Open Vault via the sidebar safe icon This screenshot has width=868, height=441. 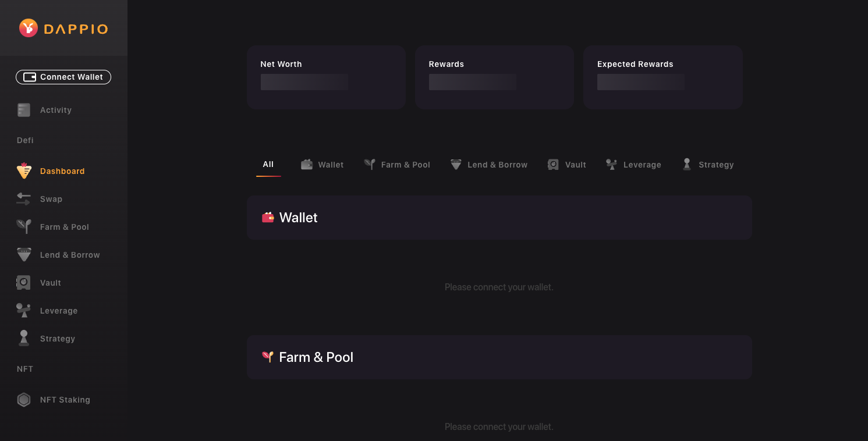click(24, 283)
